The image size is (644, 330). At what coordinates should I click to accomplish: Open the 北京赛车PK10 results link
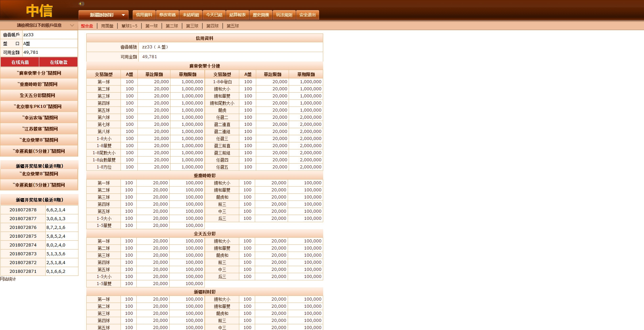(x=39, y=107)
